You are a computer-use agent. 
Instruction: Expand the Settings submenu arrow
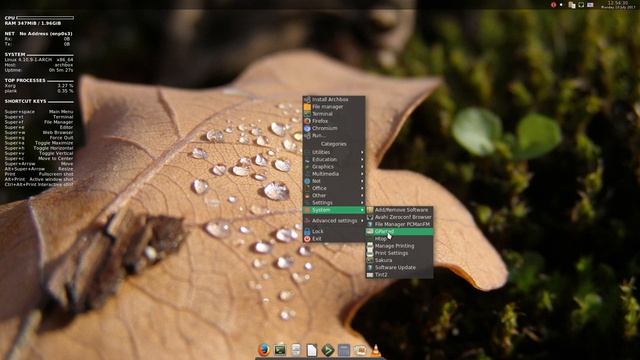tap(362, 203)
